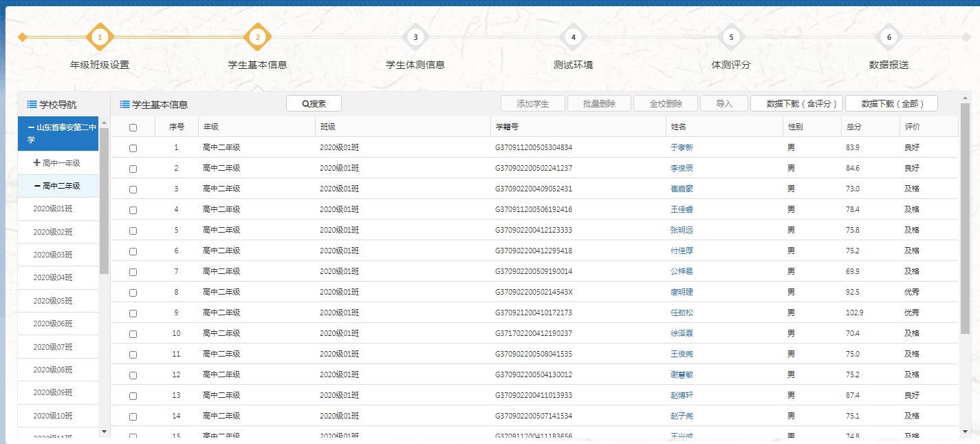Click student ID G370911200505304834
This screenshot has width=980, height=444.
coord(534,147)
